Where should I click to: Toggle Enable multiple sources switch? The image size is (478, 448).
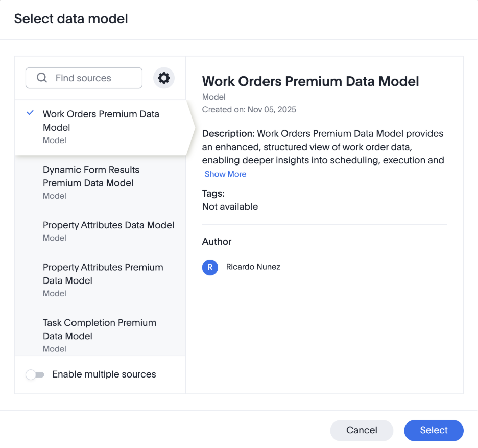[x=35, y=375]
